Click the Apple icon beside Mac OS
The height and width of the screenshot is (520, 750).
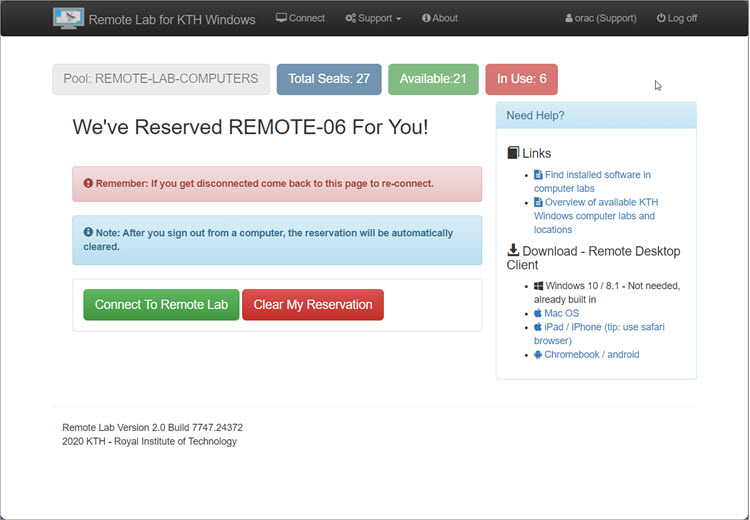[x=538, y=313]
